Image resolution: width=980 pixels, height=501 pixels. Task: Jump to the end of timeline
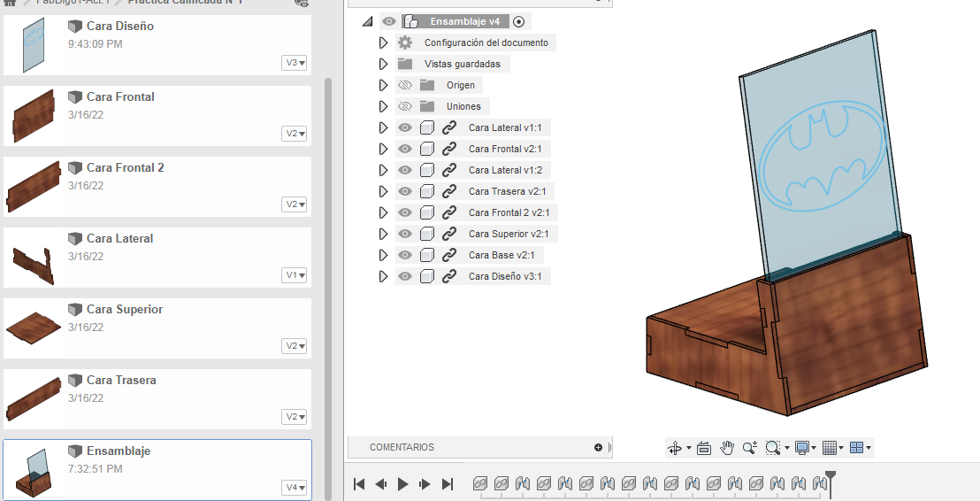coord(448,483)
